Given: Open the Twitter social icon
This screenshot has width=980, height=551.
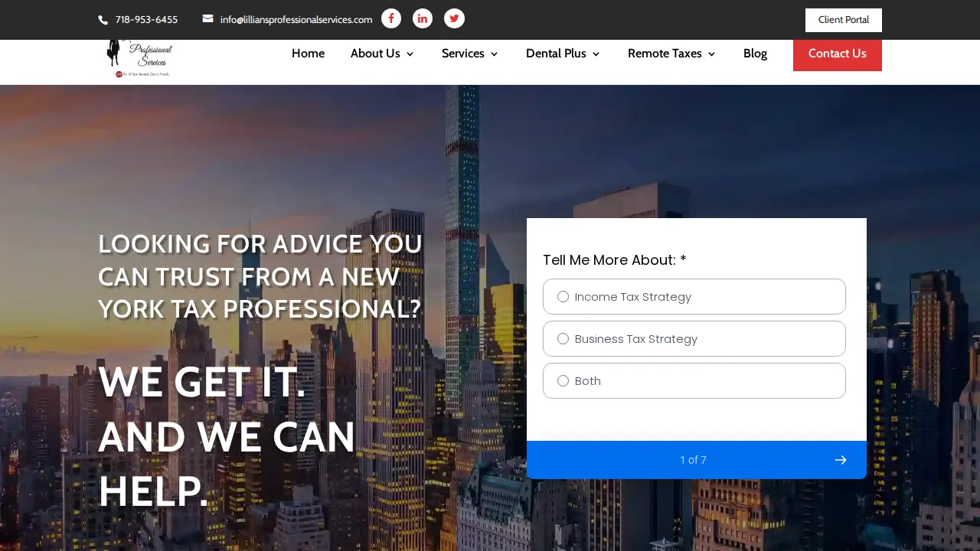Looking at the screenshot, I should pyautogui.click(x=454, y=18).
